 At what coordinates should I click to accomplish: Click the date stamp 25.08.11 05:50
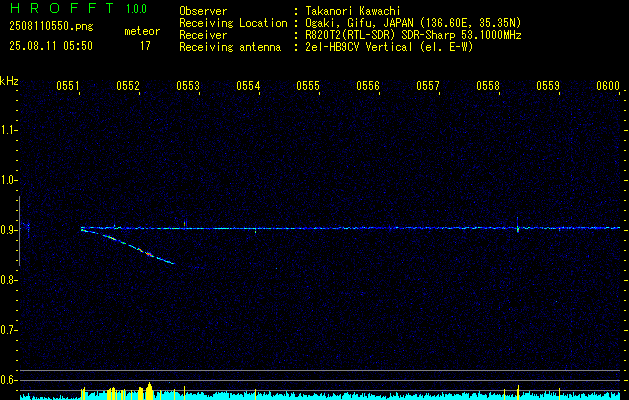click(x=51, y=46)
